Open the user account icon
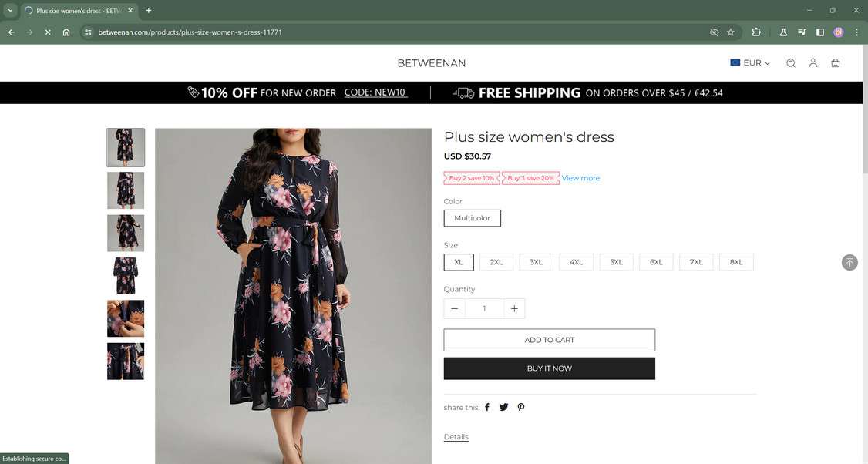The width and height of the screenshot is (868, 464). [812, 63]
